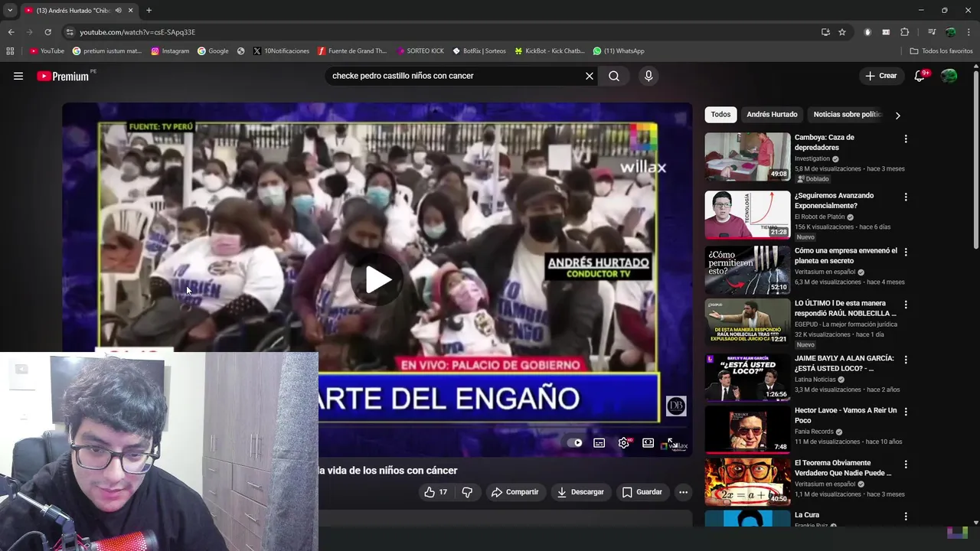
Task: Install the app via address bar icon
Action: click(825, 32)
